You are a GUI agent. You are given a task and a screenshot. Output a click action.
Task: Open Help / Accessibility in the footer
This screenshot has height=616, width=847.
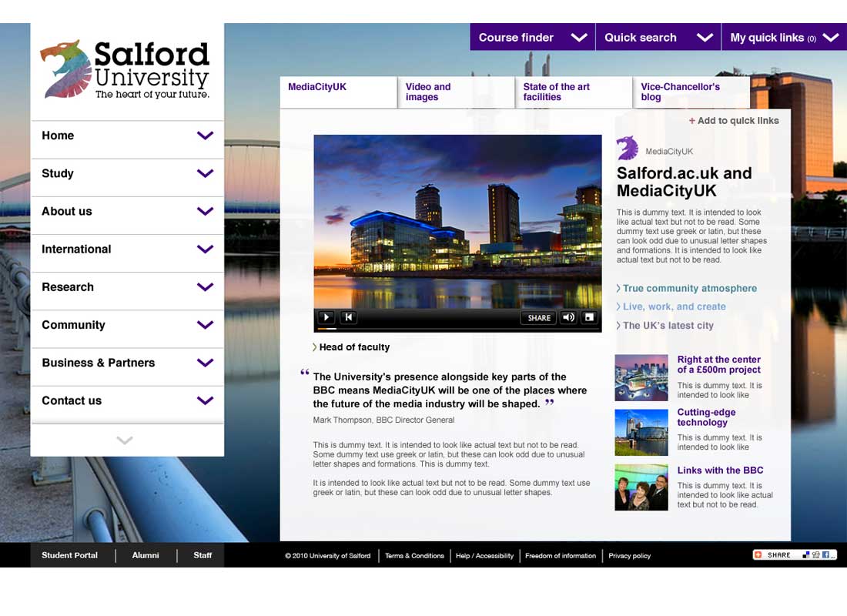click(x=484, y=555)
